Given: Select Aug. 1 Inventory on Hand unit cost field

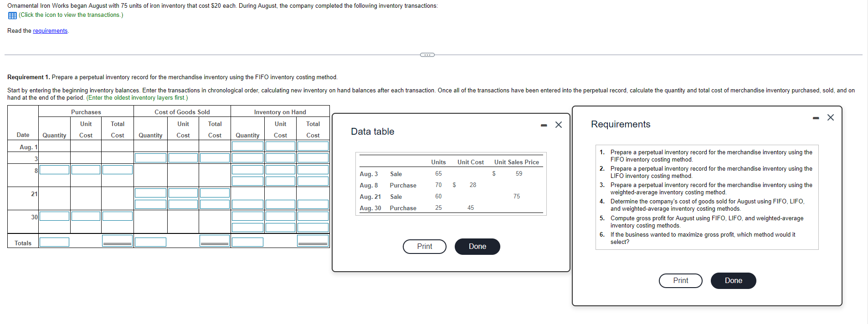Looking at the screenshot, I should click(x=280, y=146).
